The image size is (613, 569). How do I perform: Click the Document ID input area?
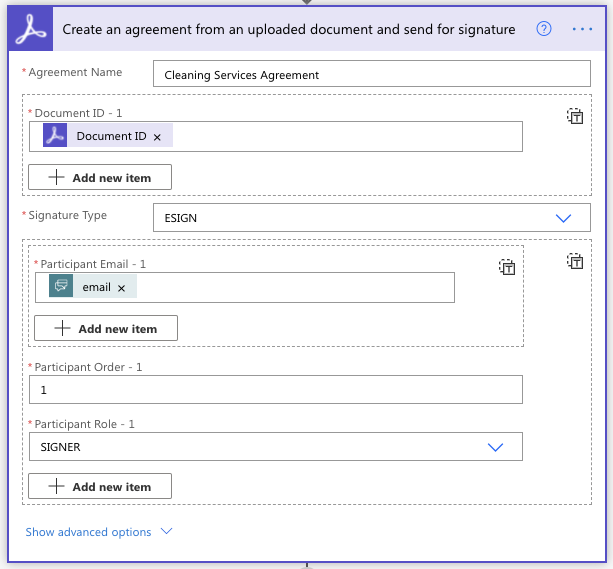345,137
